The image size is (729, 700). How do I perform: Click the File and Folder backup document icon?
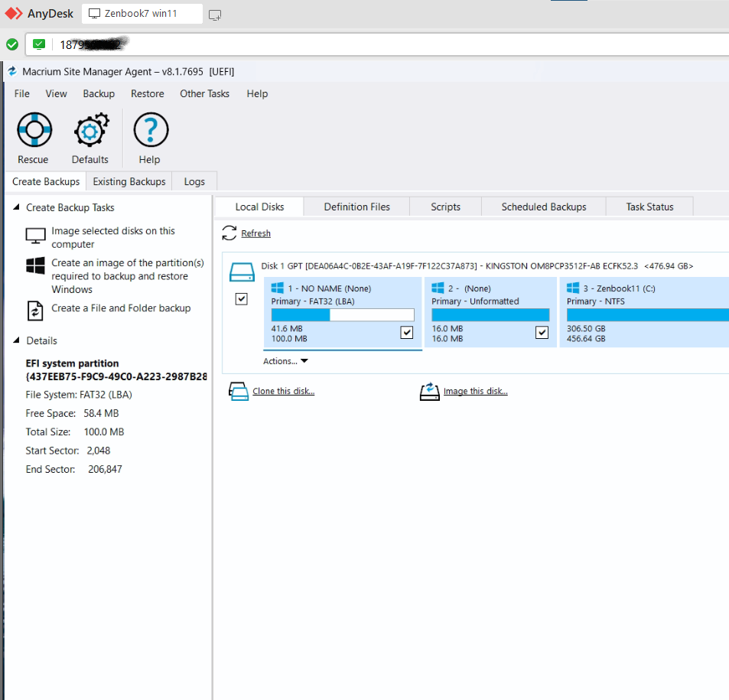pyautogui.click(x=35, y=311)
